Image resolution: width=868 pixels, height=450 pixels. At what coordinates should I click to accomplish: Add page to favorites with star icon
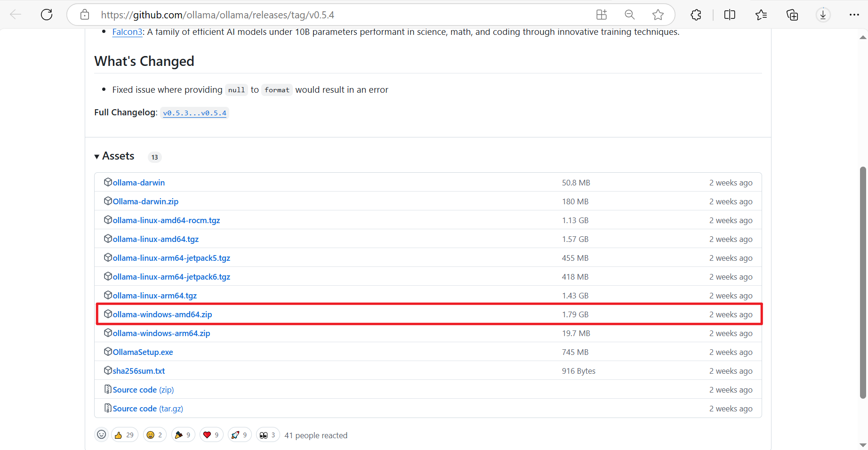tap(658, 15)
